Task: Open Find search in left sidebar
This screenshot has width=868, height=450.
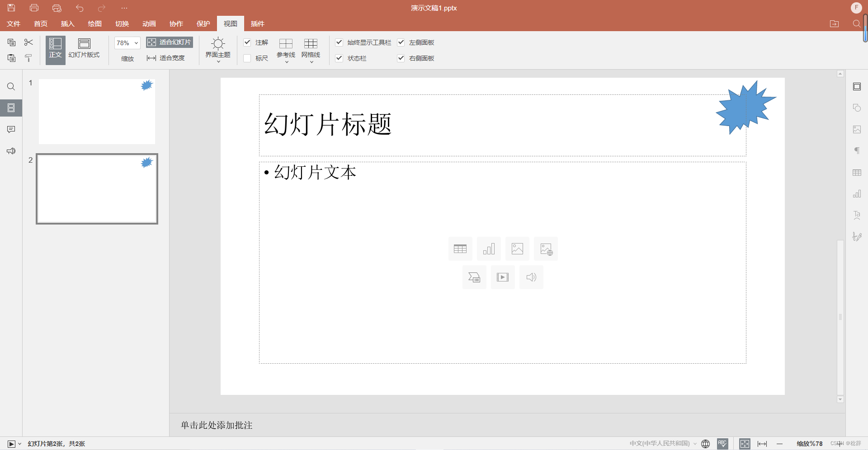Action: coord(11,87)
